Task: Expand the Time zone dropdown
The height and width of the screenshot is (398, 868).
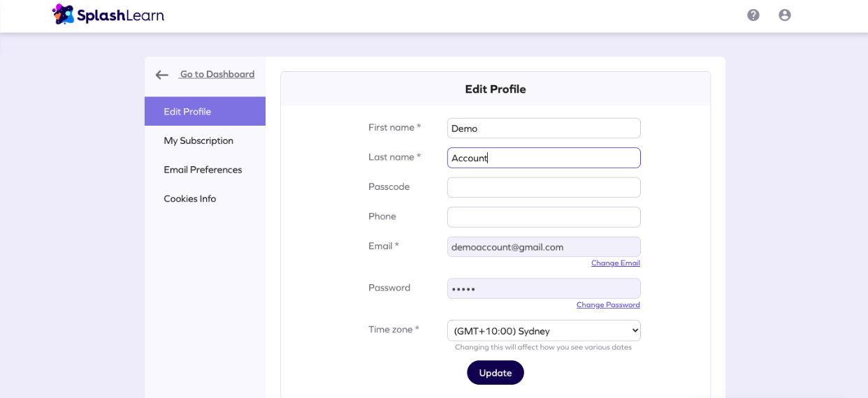Action: pyautogui.click(x=544, y=330)
